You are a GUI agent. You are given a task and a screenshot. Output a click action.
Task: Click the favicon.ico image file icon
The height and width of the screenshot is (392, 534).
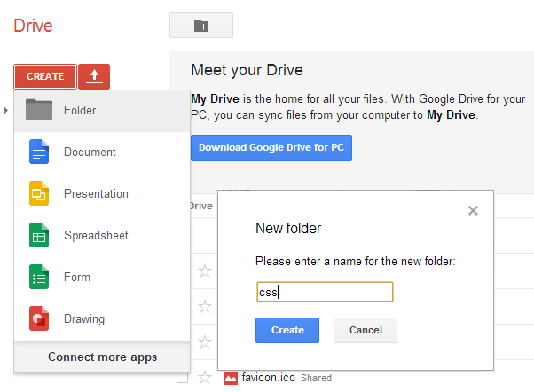coord(232,378)
